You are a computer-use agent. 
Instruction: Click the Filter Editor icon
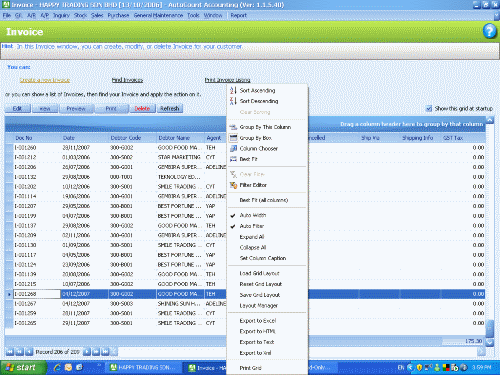233,185
